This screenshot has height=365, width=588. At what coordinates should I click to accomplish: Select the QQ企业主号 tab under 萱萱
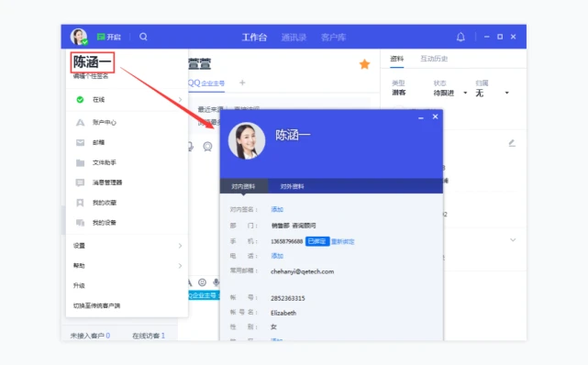click(206, 83)
